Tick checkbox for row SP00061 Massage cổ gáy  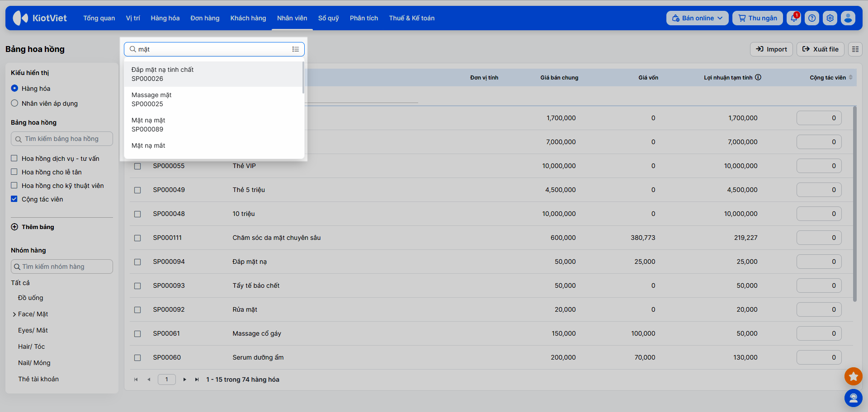[x=137, y=334]
